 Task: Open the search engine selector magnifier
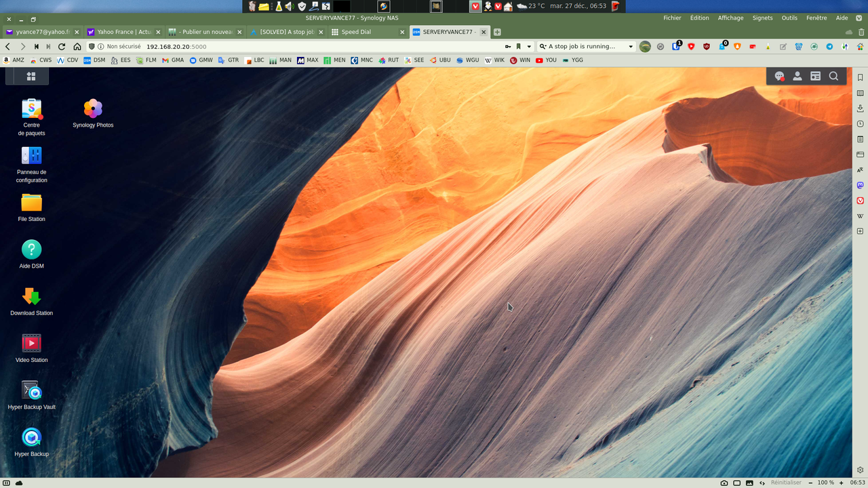pyautogui.click(x=542, y=47)
